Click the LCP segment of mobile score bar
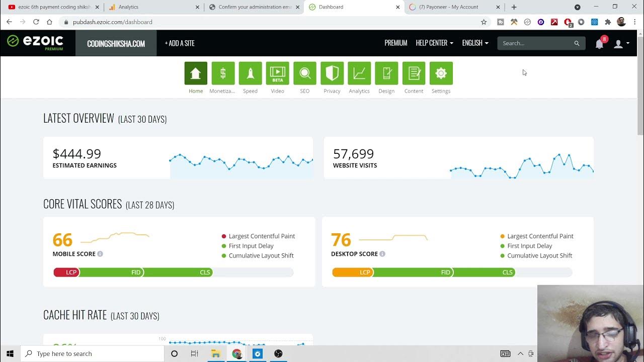 (x=67, y=273)
